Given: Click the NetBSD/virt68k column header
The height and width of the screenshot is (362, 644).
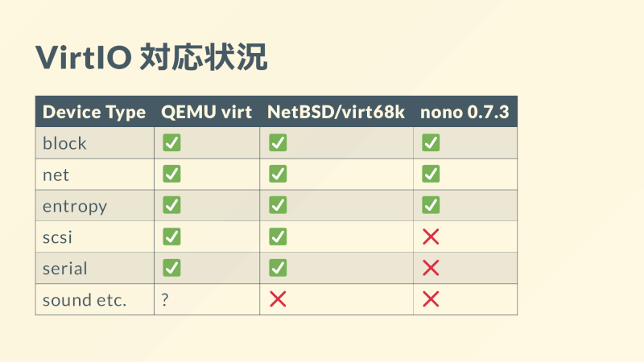Looking at the screenshot, I should point(336,112).
